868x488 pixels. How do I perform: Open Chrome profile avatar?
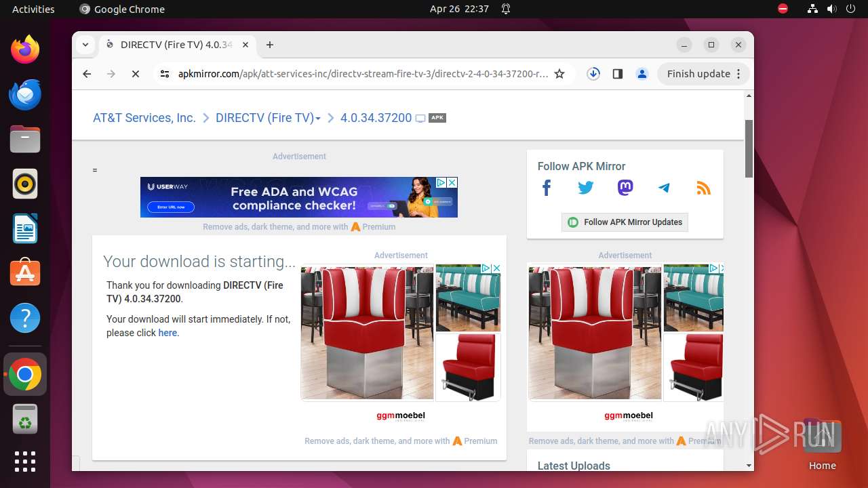click(x=642, y=74)
